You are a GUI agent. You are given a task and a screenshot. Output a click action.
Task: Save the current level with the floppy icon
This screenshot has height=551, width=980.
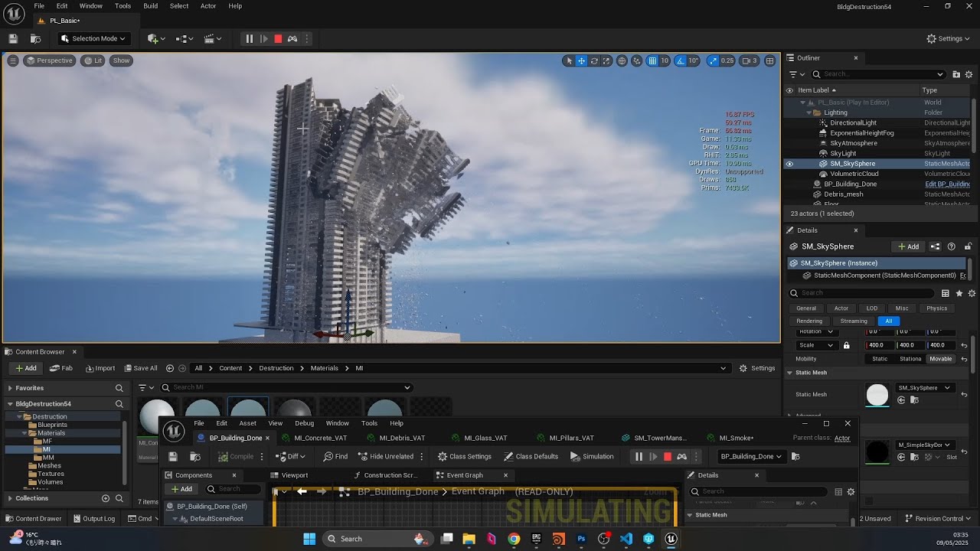(x=13, y=39)
